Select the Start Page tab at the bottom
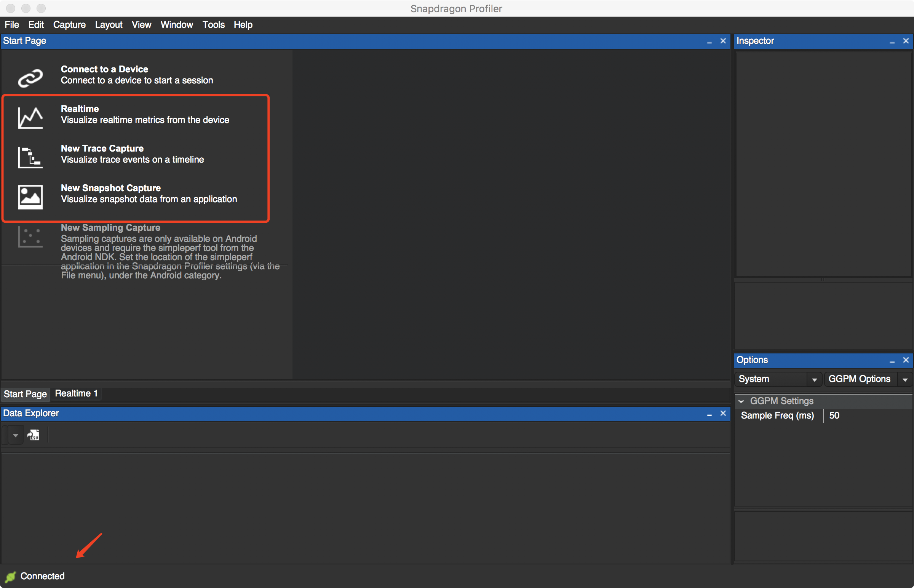The image size is (914, 588). click(x=25, y=394)
